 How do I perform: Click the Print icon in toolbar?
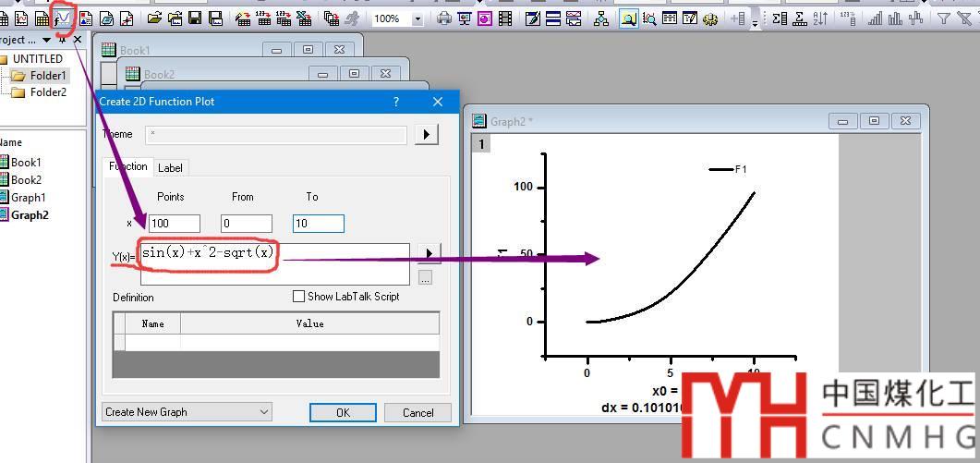444,18
